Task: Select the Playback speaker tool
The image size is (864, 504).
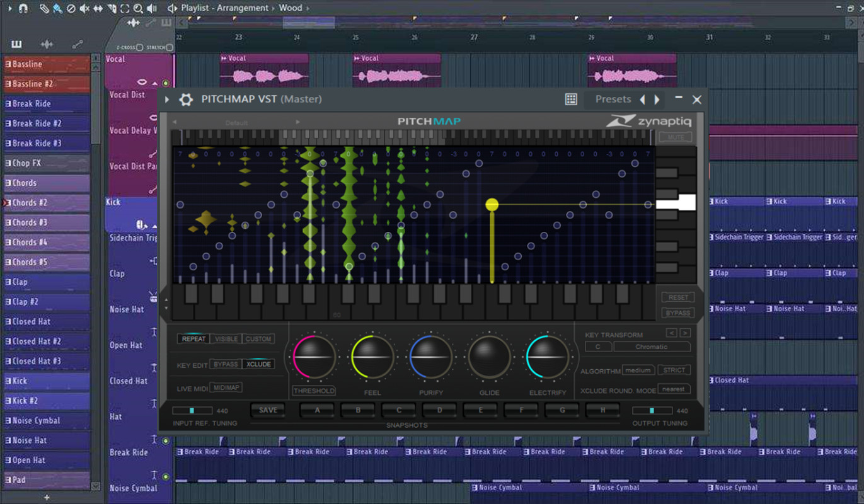Action: point(152,9)
